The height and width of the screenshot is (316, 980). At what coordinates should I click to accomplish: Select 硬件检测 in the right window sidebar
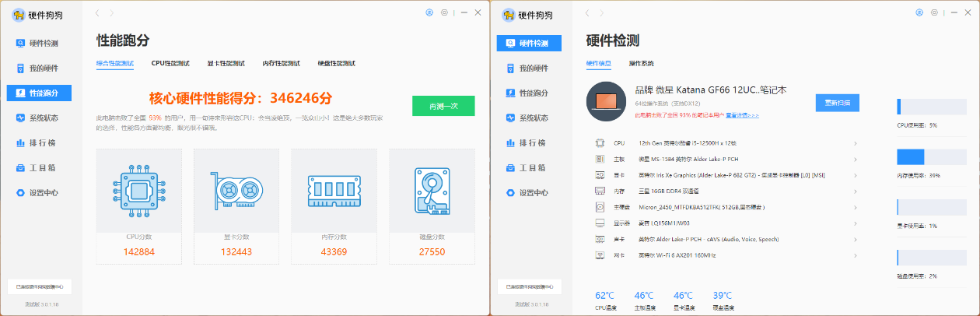click(x=529, y=44)
